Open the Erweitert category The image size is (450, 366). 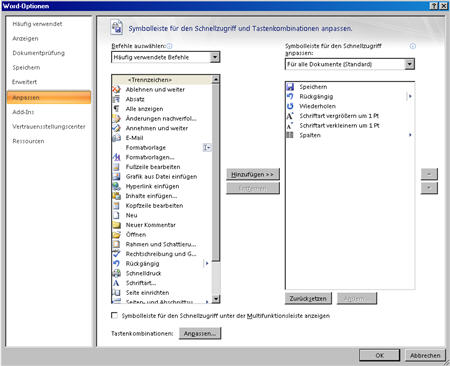(x=25, y=82)
